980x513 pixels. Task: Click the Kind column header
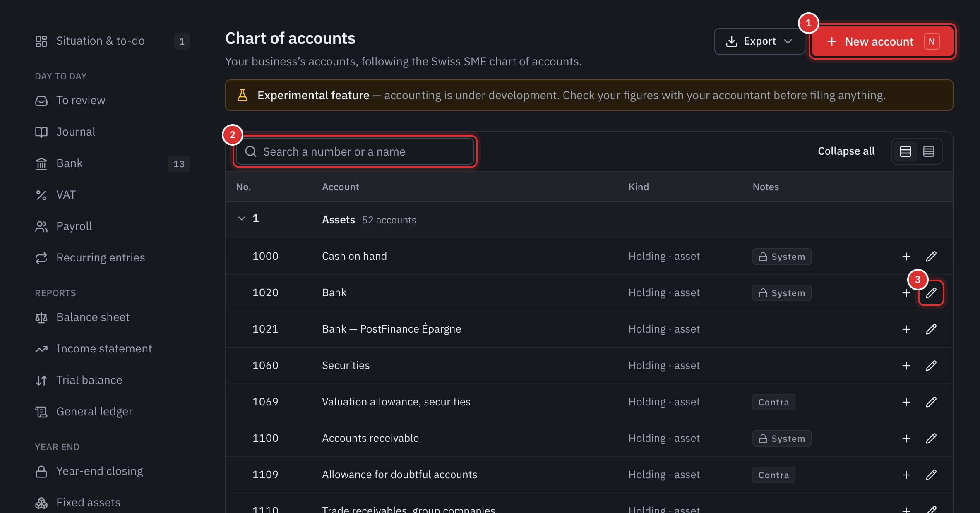coord(639,187)
